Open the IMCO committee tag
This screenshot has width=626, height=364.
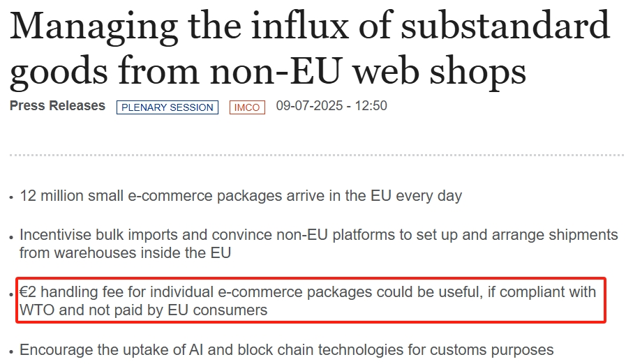pyautogui.click(x=247, y=107)
